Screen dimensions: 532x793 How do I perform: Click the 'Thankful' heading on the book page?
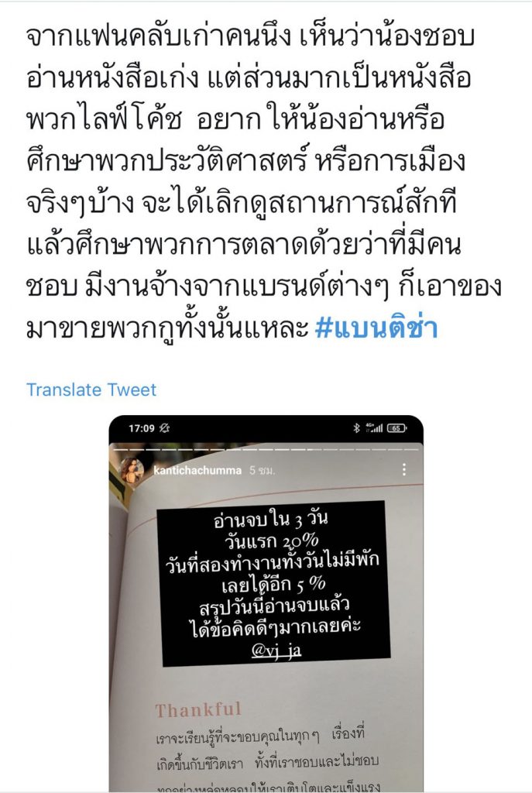198,709
